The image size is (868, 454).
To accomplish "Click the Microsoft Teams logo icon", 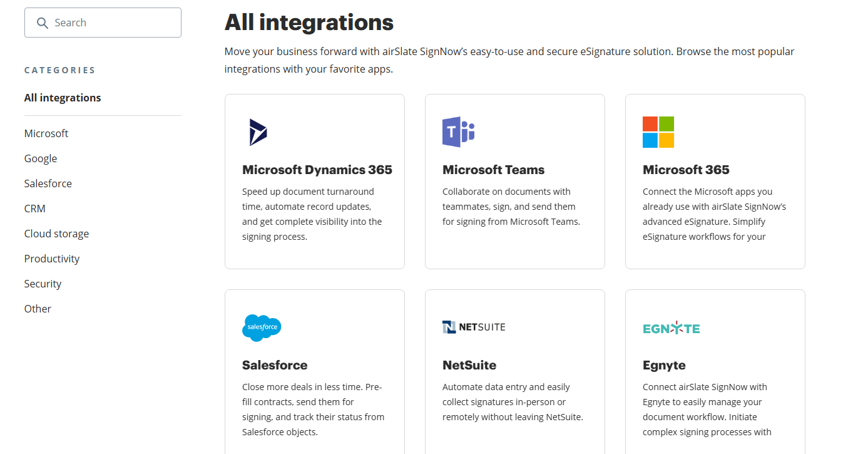I will (x=459, y=132).
